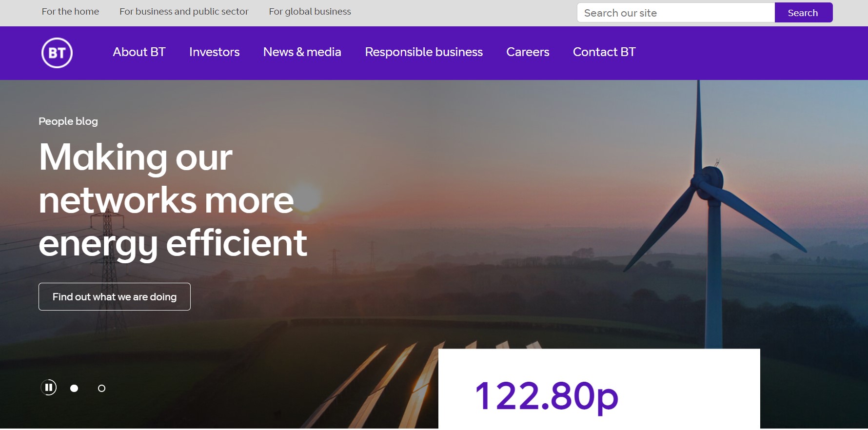Click the energy efficient networks headline

[x=173, y=200]
